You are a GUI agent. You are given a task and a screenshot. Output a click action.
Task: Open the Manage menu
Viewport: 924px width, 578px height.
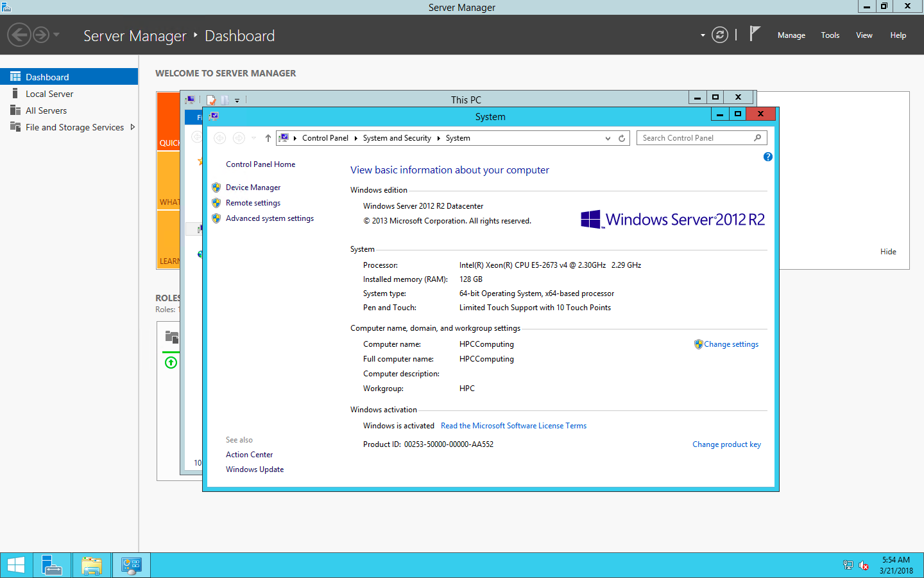791,35
